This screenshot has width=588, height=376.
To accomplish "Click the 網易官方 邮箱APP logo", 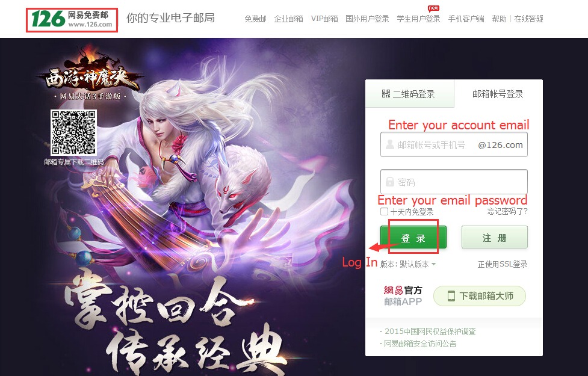I will coord(403,296).
